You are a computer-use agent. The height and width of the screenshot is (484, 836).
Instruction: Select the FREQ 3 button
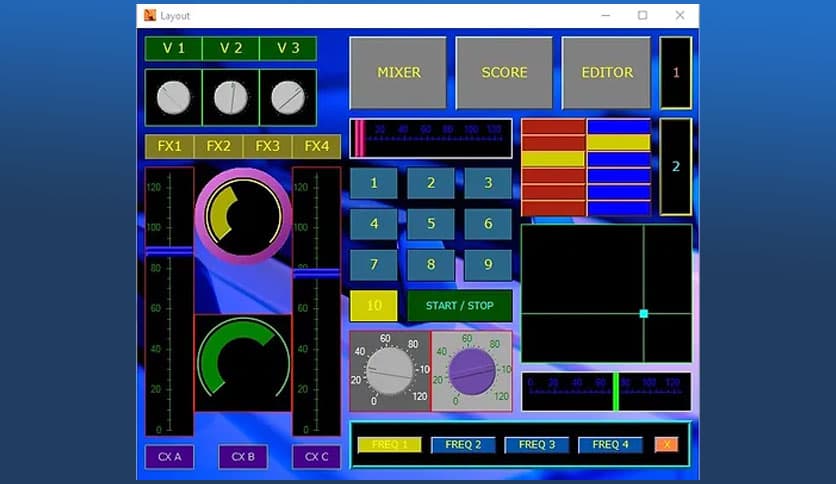tap(537, 445)
